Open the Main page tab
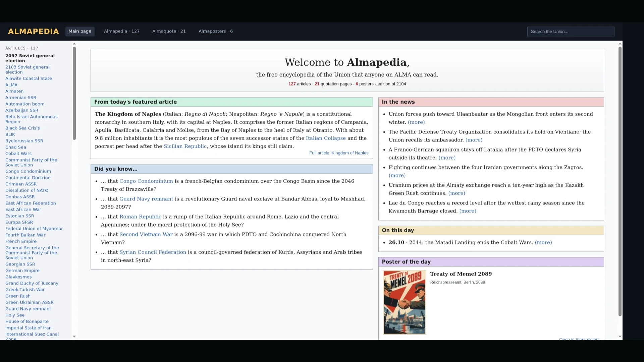 (x=80, y=32)
